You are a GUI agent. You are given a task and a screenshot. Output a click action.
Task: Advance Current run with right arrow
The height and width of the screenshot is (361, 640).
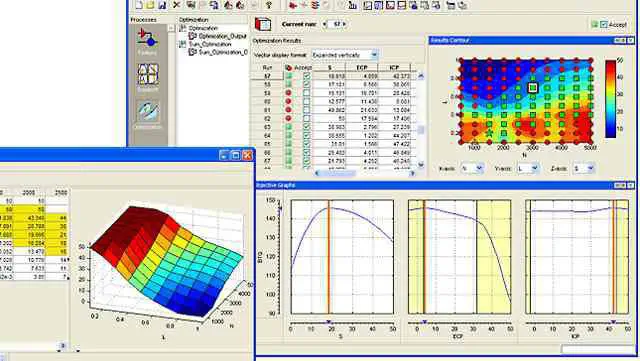(x=344, y=25)
